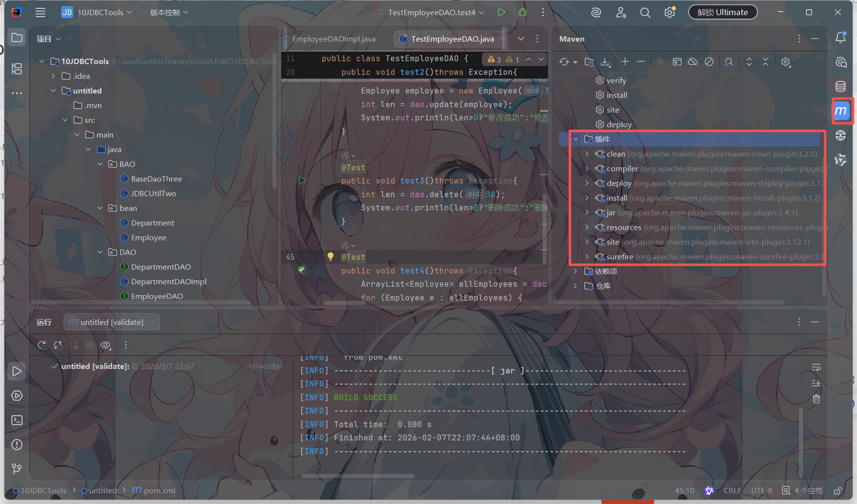
Task: Open the 项目 view dropdown
Action: pos(49,39)
